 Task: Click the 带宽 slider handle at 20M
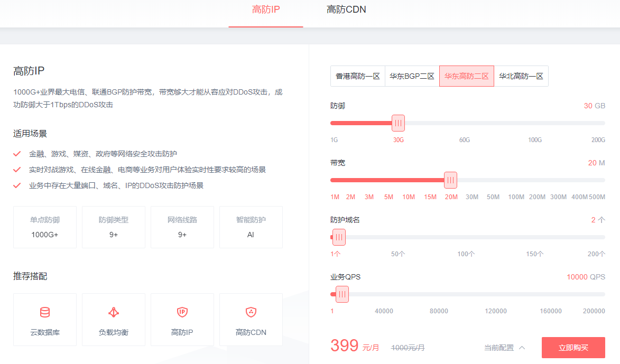tap(450, 180)
